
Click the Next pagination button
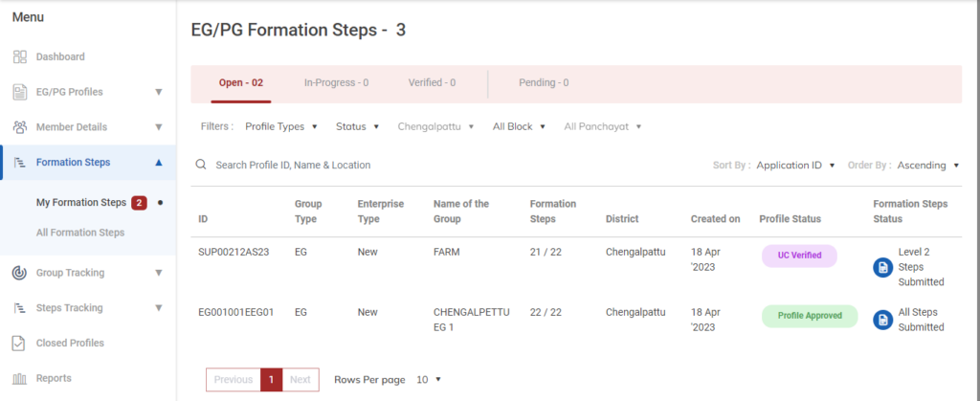pyautogui.click(x=301, y=380)
